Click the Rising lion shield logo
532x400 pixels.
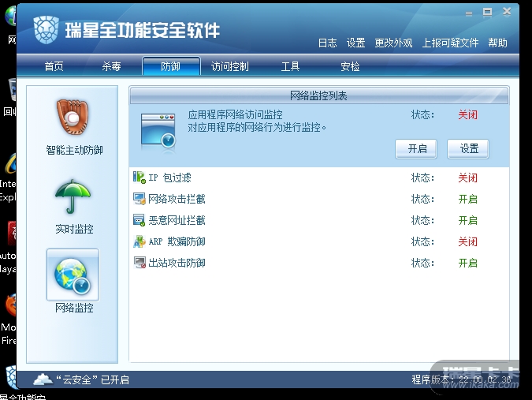tap(47, 30)
